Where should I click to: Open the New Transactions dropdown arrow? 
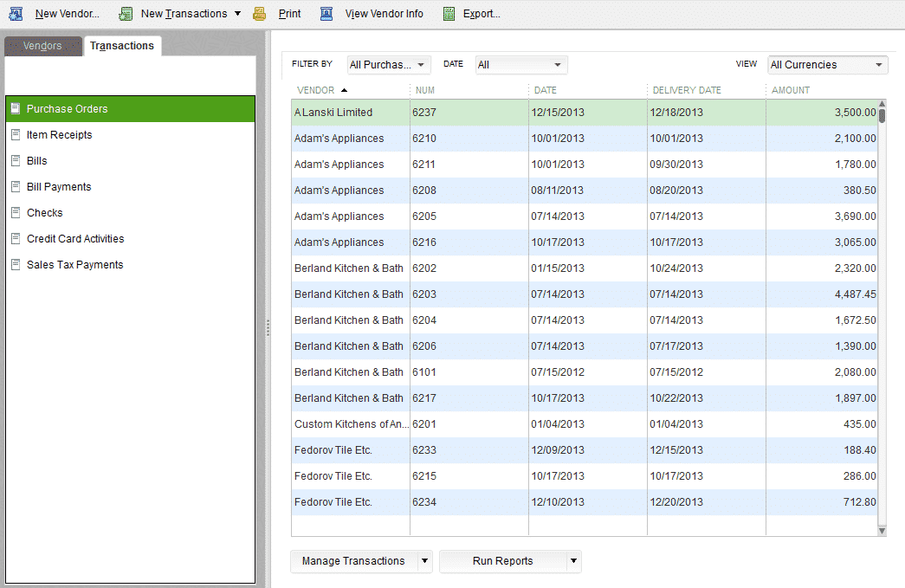point(237,14)
